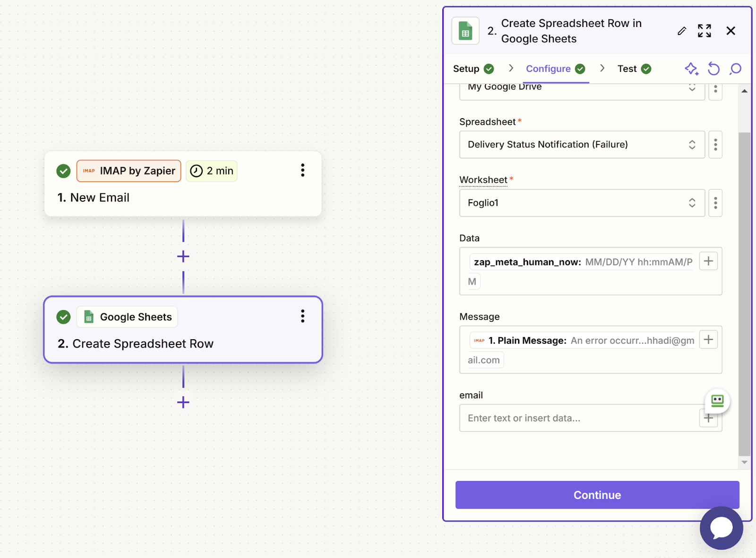This screenshot has height=558, width=756.
Task: Click the search magnifier icon in panel
Action: pos(736,69)
